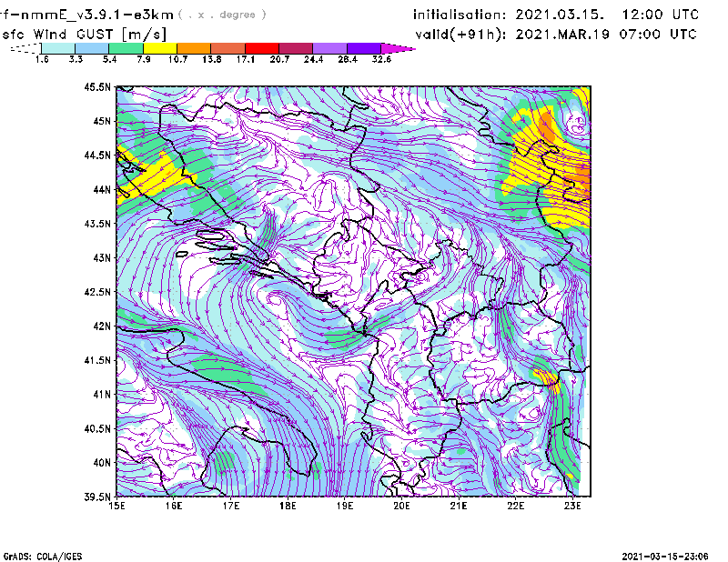The image size is (728, 562).
Task: Click the legend value 20.7
Action: (x=279, y=59)
